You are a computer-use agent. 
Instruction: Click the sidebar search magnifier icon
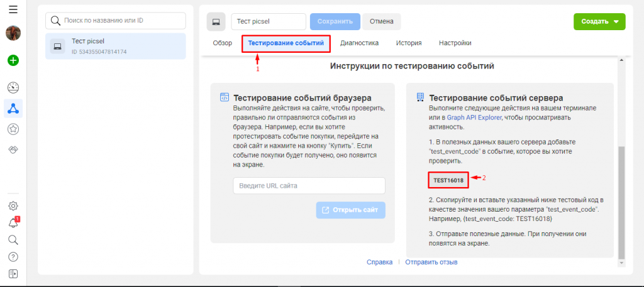point(14,240)
